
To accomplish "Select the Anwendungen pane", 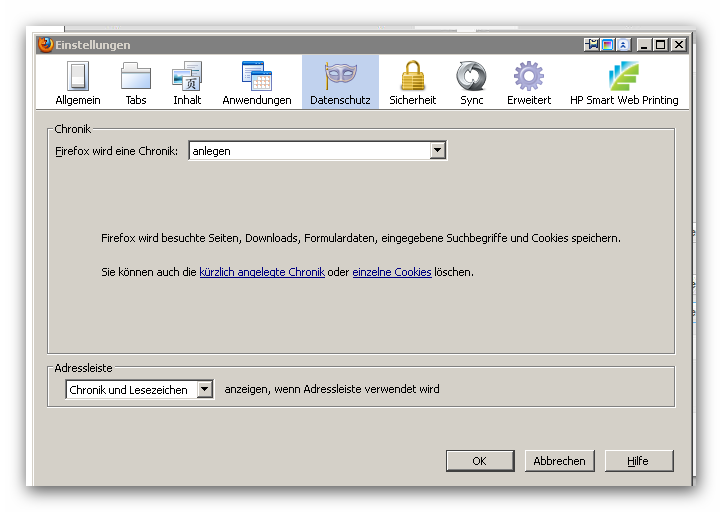I will click(x=257, y=83).
